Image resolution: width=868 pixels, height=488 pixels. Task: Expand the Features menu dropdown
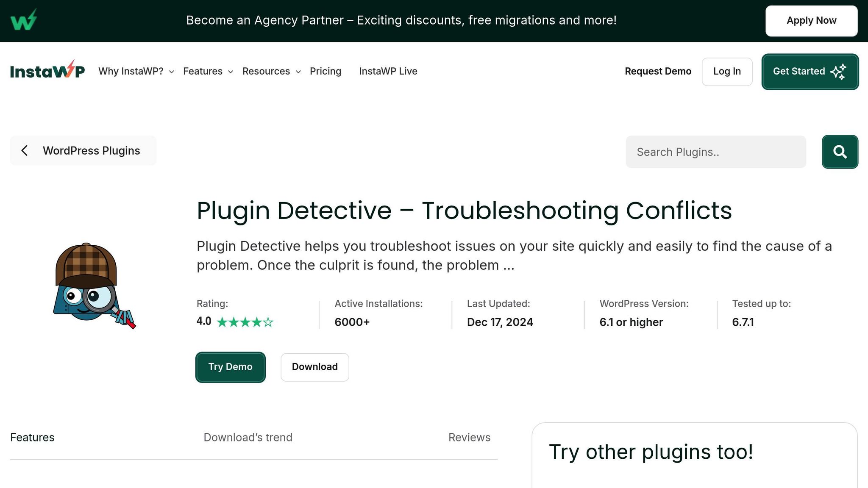point(208,71)
